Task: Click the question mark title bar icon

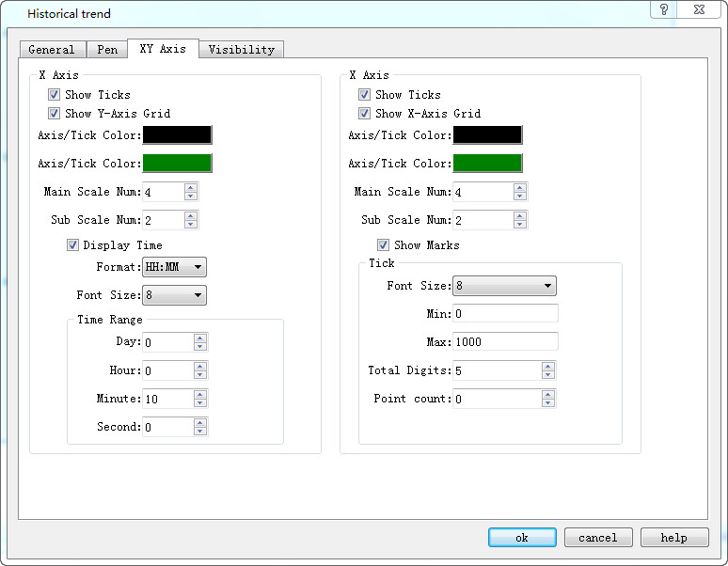Action: tap(664, 9)
